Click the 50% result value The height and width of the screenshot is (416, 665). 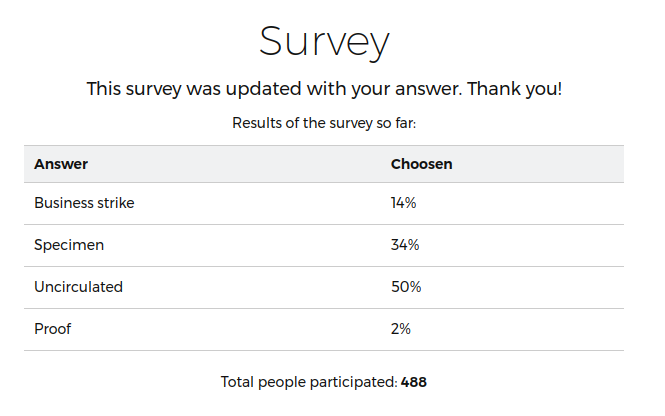(x=405, y=287)
